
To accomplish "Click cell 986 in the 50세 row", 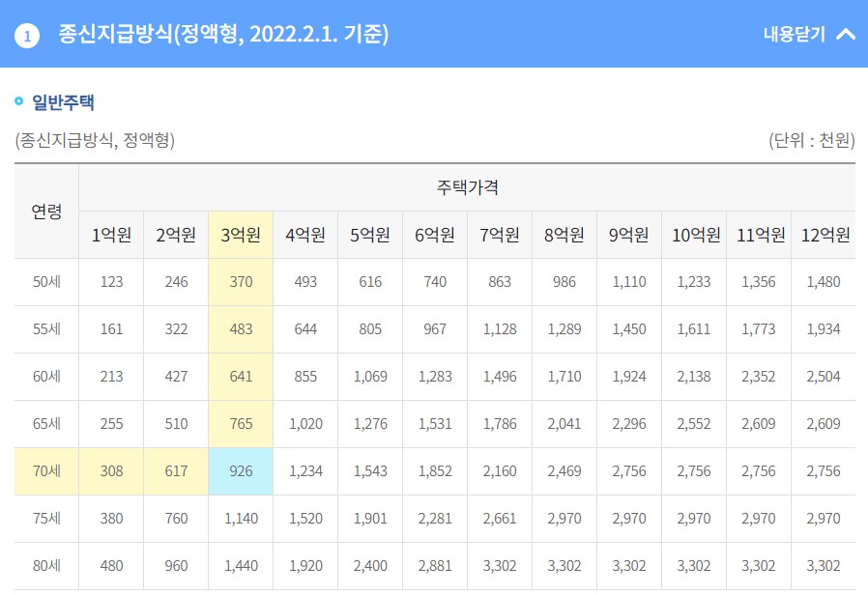I will pos(564,282).
